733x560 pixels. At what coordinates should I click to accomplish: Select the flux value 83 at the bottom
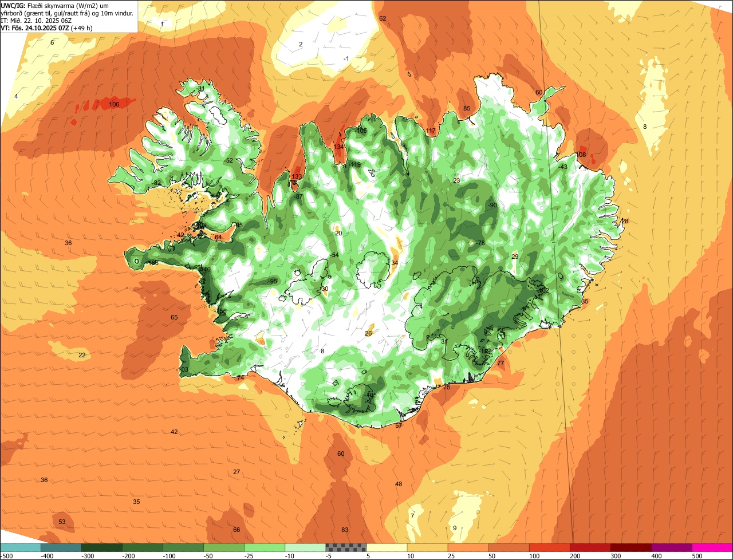[x=345, y=530]
